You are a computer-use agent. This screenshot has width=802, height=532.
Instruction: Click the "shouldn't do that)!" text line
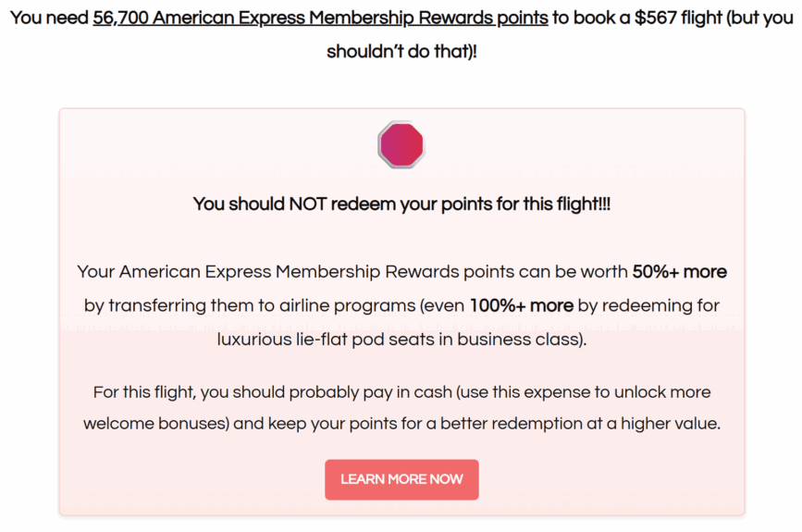tap(401, 51)
